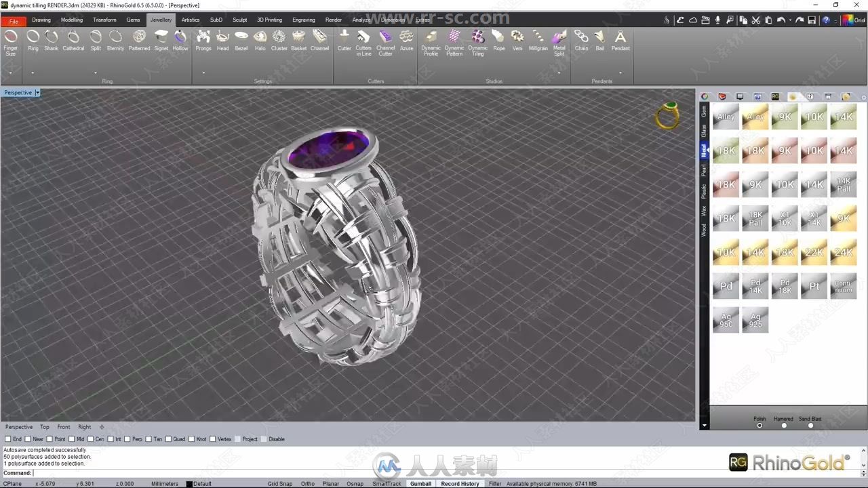Select the Sand Blast finish option
Image resolution: width=868 pixels, height=488 pixels.
click(x=810, y=426)
